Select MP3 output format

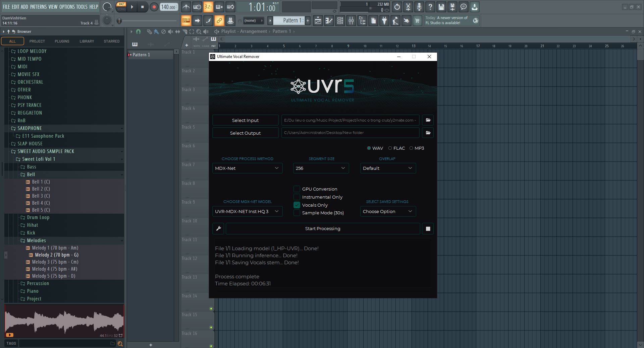tap(416, 148)
